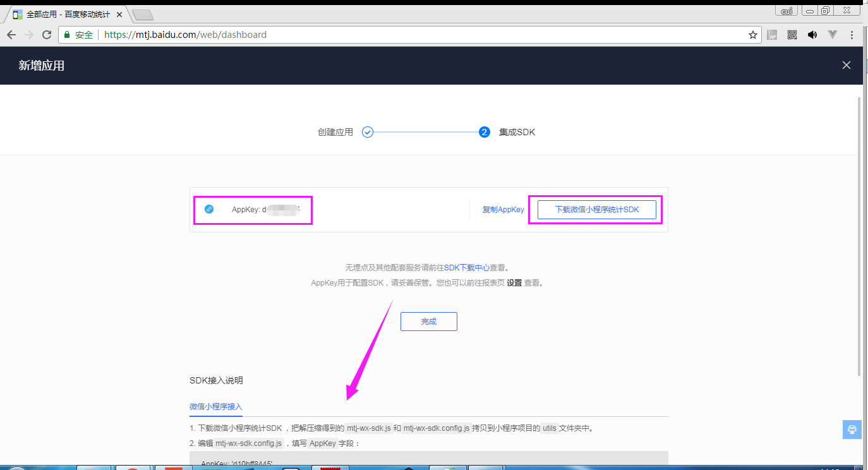Click the 创建应用 step label

tap(335, 132)
